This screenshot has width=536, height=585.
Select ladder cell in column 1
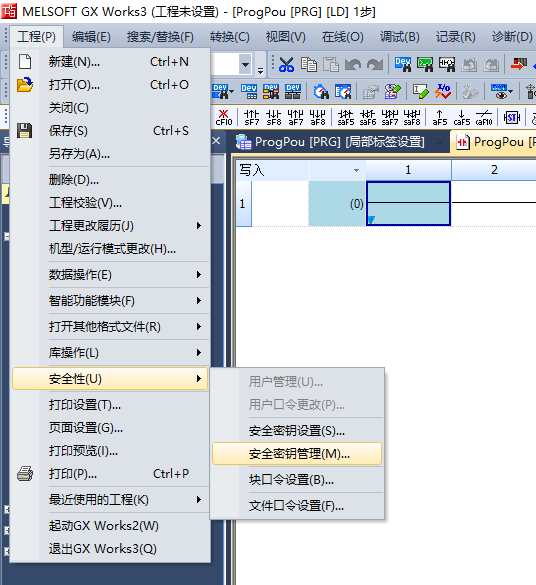click(x=408, y=203)
